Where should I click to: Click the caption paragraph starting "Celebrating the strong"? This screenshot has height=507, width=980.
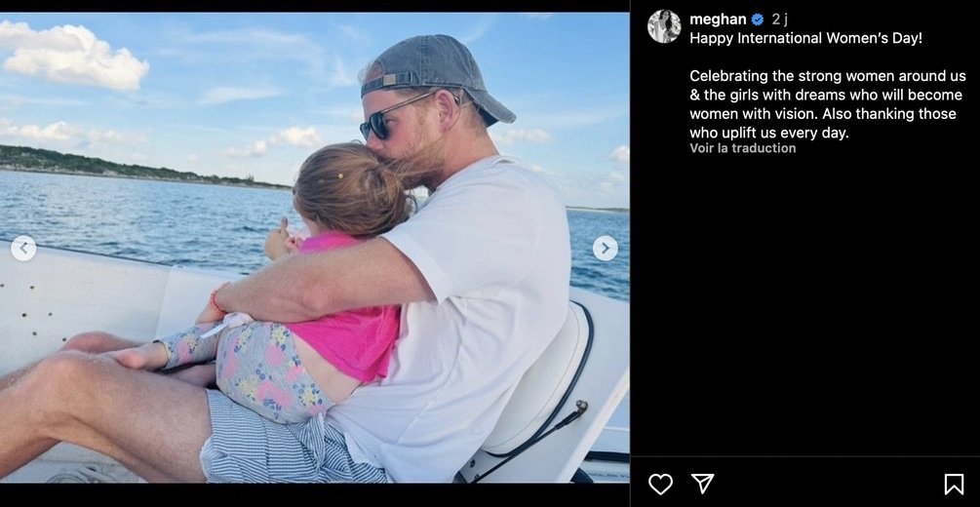[828, 104]
